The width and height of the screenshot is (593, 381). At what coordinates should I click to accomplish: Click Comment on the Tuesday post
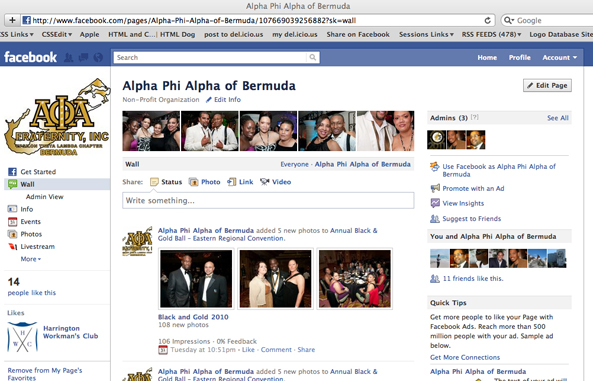click(276, 350)
